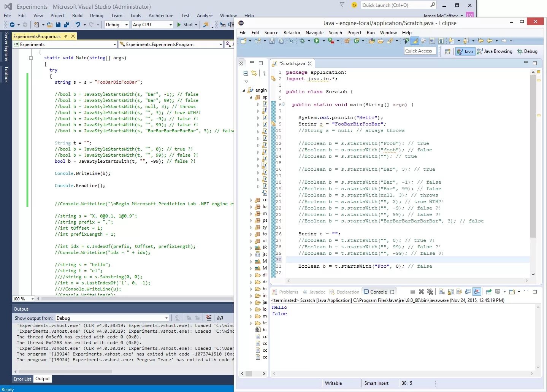Click Eclipse Quick Access field
547x392 pixels.
click(420, 51)
